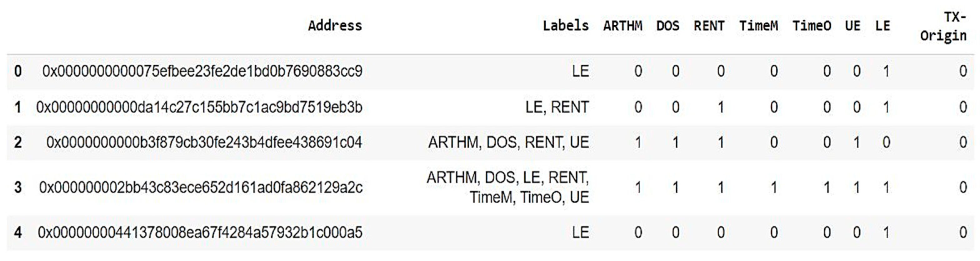Select the ARTHM column header
The height and width of the screenshot is (261, 980).
622,26
